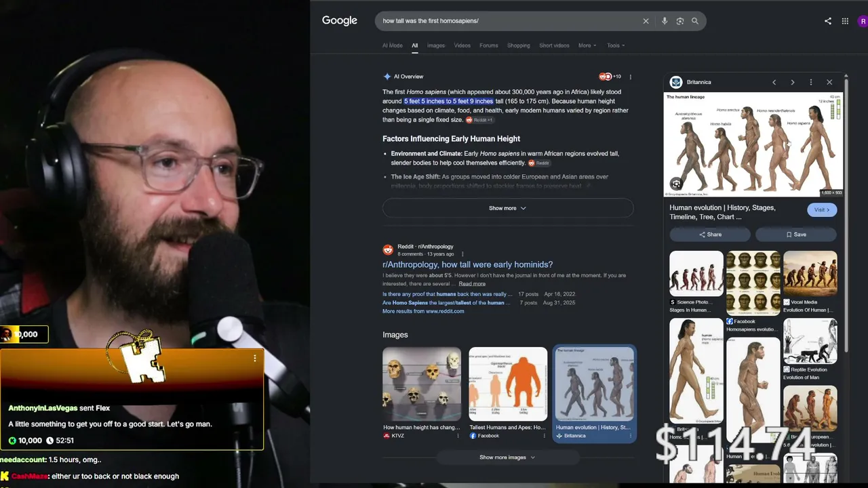Open the KTVZ skulls image thumbnail
The image size is (868, 488).
(x=422, y=384)
